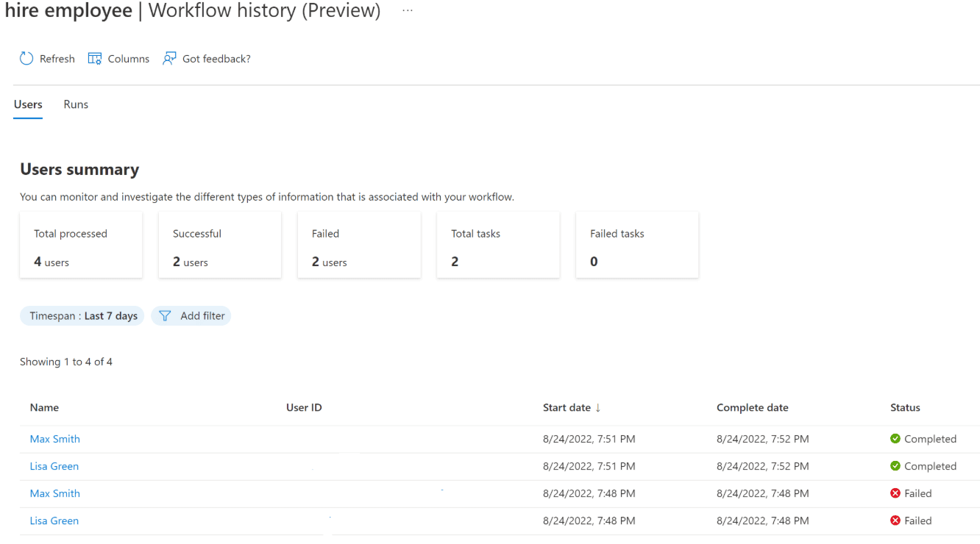Viewport: 980px width, 544px height.
Task: Click the Failed users summary card
Action: [x=359, y=246]
